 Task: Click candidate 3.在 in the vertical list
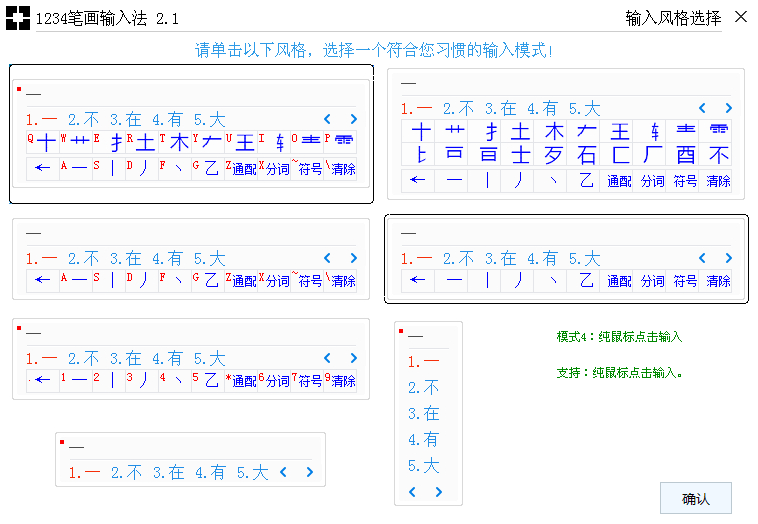tap(424, 413)
